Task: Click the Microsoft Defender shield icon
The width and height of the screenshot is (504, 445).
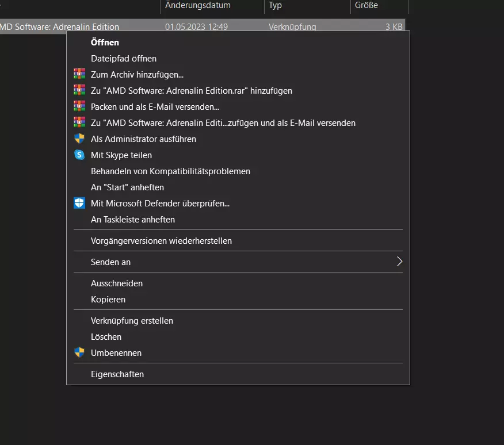Action: (79, 203)
